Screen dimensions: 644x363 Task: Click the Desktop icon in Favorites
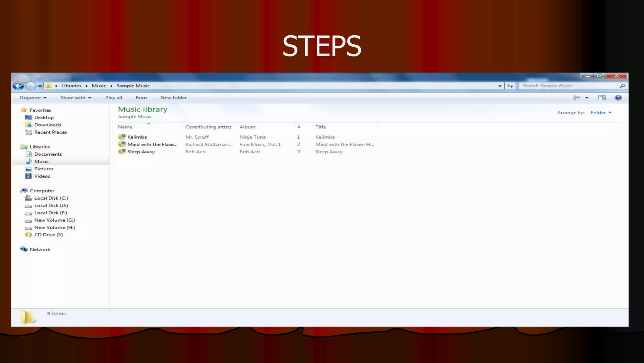point(29,118)
